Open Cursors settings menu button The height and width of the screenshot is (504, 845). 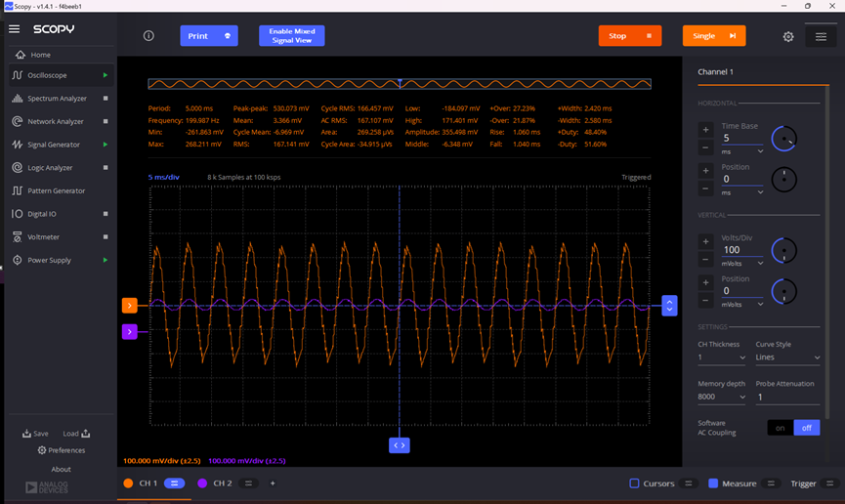tap(689, 483)
